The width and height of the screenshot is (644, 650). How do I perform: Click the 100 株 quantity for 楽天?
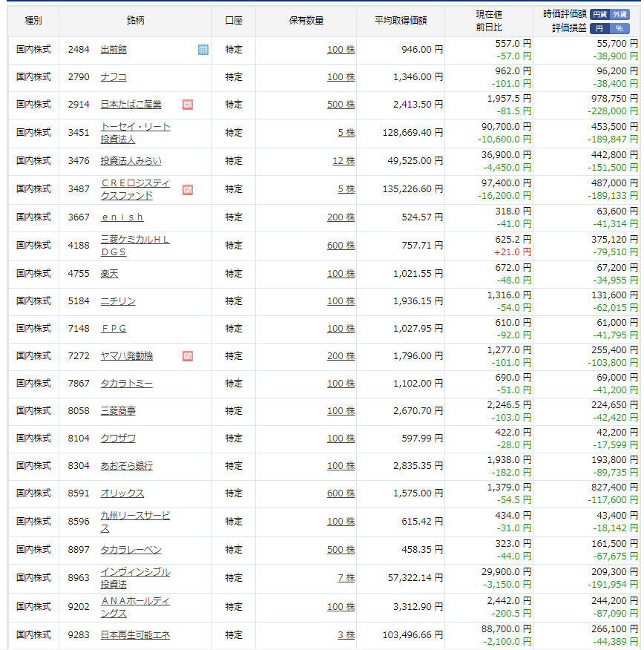point(341,274)
